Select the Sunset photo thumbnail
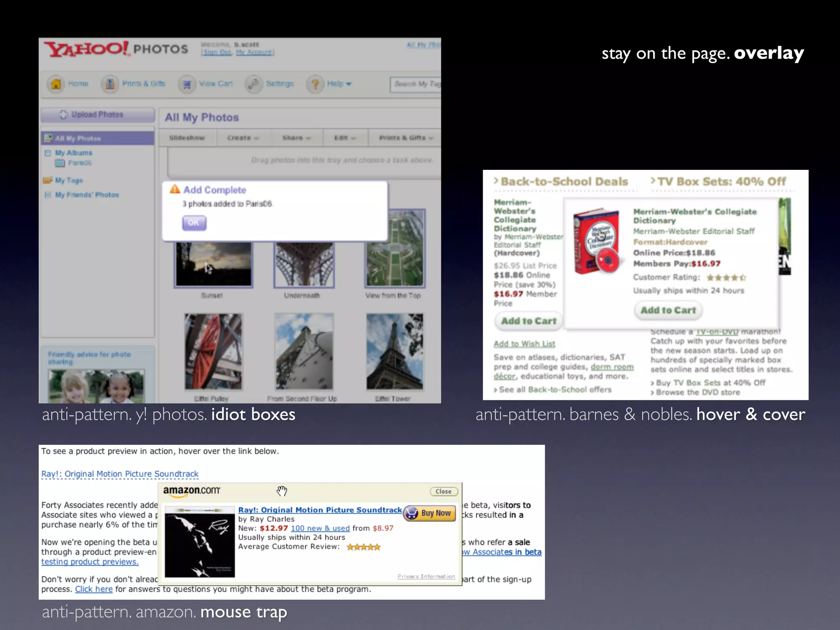This screenshot has width=840, height=630. click(213, 264)
